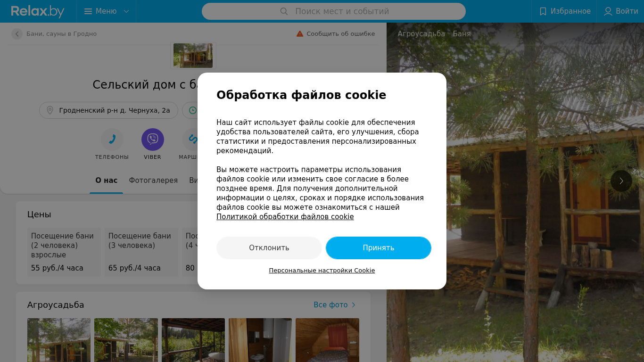
Task: Open Политикой обработки файлов cookie link
Action: (285, 217)
